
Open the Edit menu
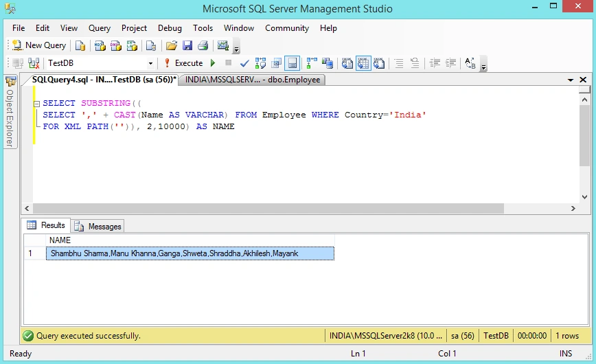(x=43, y=28)
